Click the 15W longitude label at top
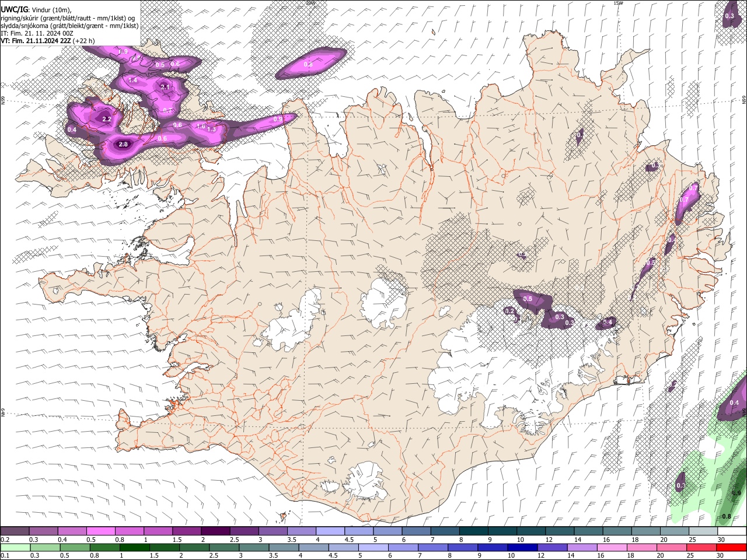Screen dimensions: 747x560 [x=618, y=3]
